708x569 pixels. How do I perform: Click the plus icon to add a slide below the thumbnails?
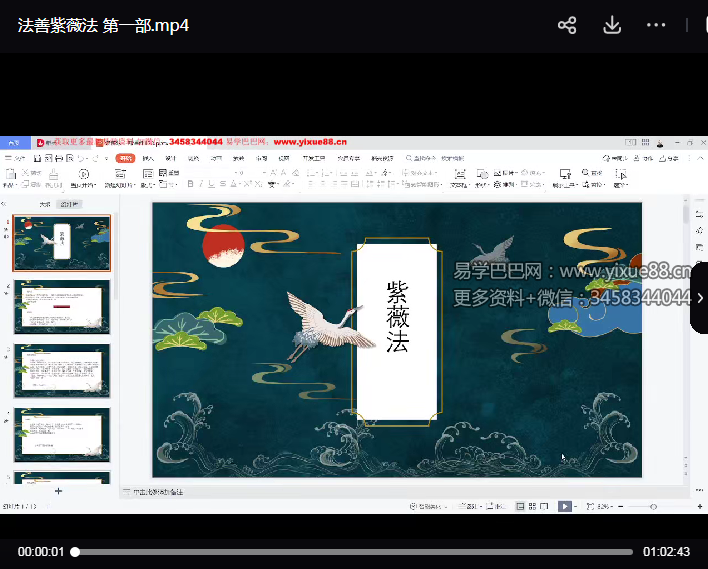[x=58, y=491]
